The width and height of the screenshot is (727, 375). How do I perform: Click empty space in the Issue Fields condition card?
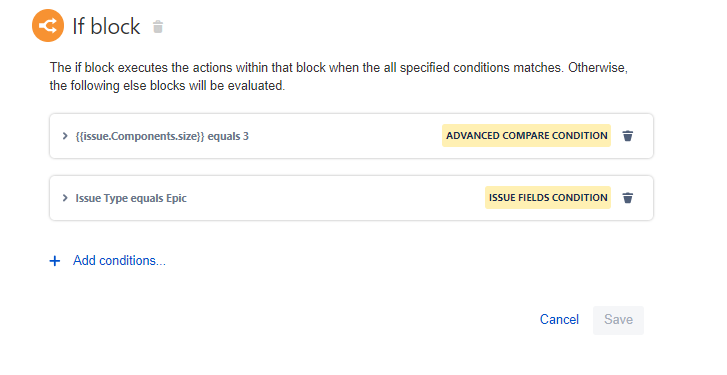(x=334, y=198)
